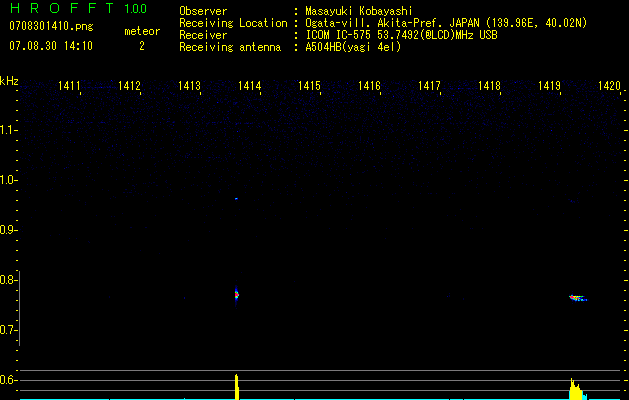Click time axis label 1419
Screen dimensions: 629x400
coord(549,85)
